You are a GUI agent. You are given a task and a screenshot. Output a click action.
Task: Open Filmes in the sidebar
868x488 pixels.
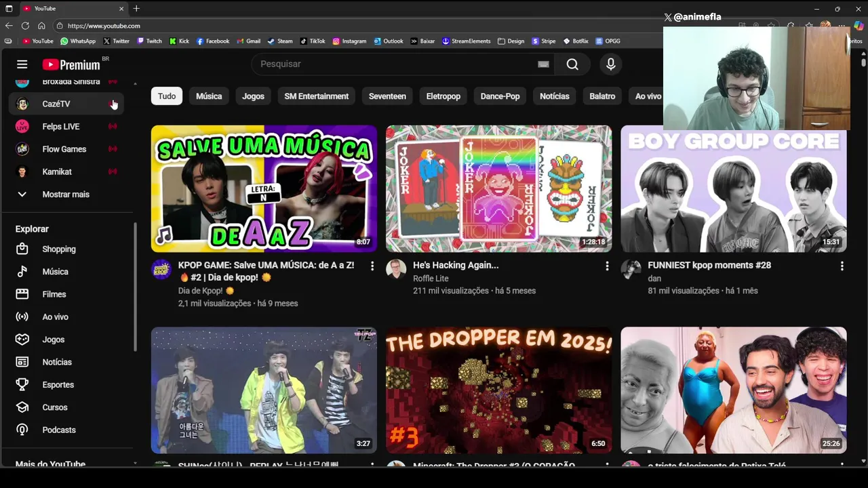(x=68, y=294)
